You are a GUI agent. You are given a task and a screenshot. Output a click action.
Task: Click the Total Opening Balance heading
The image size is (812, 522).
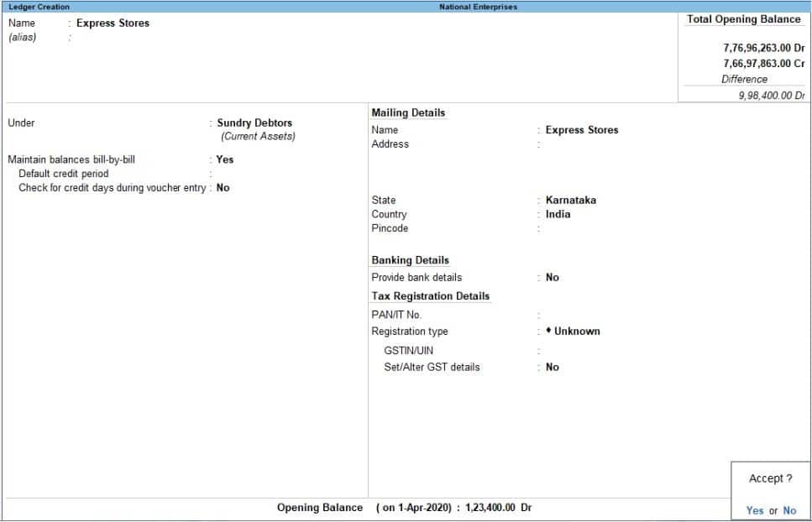(x=744, y=19)
